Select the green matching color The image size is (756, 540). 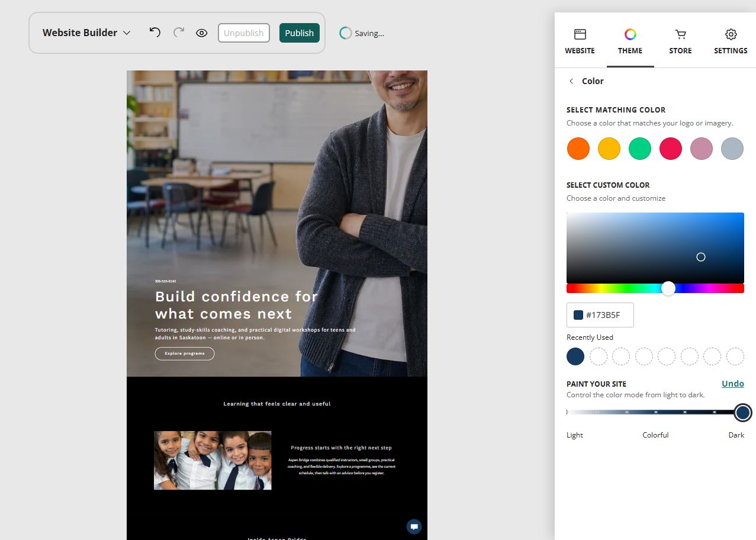pos(640,149)
